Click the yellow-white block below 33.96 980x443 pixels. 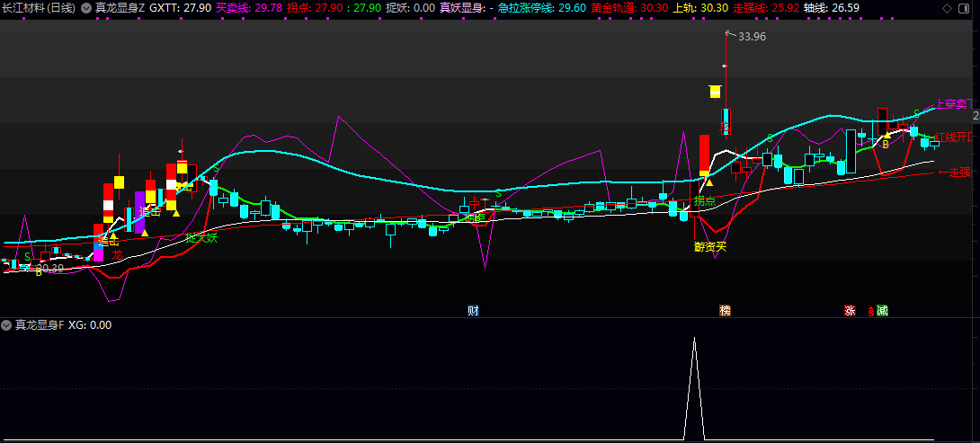[x=716, y=92]
